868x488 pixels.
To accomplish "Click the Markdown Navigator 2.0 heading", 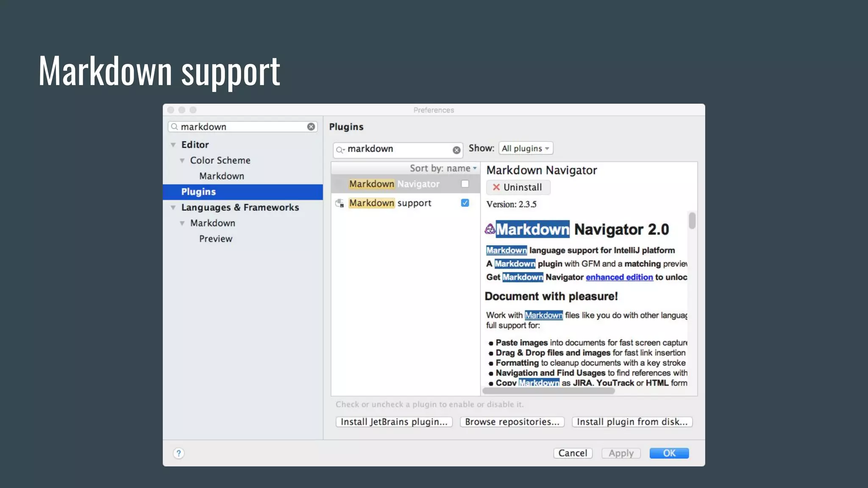I will pos(582,229).
